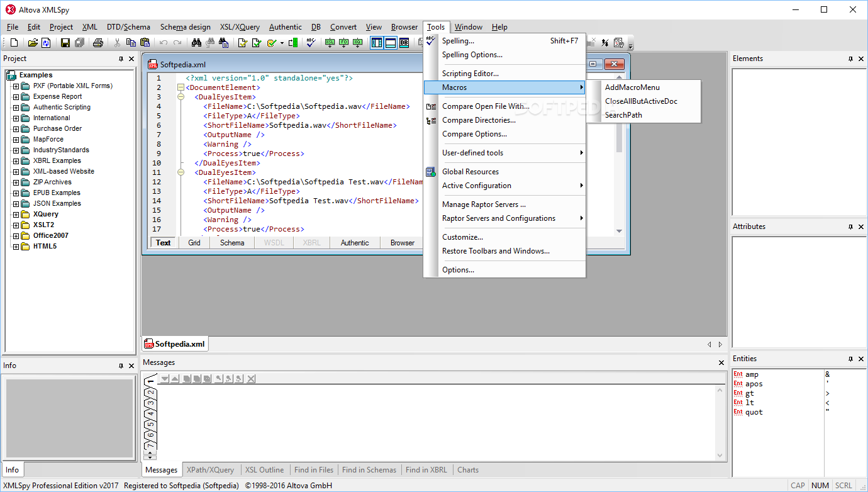
Task: Close the Messages panel
Action: point(721,363)
